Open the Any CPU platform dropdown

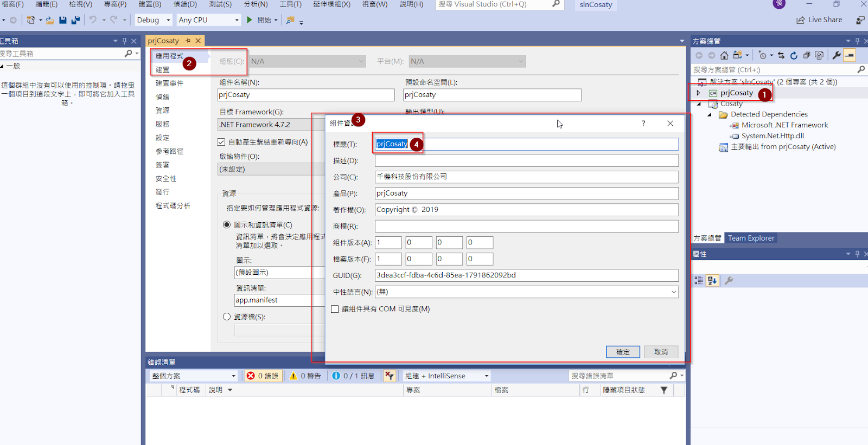(x=208, y=20)
